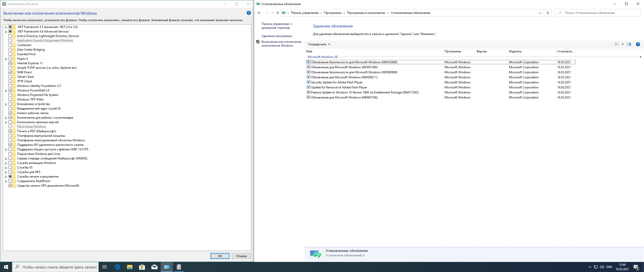Click the forward navigation arrow
Image resolution: width=644 pixels, height=272 pixels.
click(x=266, y=13)
